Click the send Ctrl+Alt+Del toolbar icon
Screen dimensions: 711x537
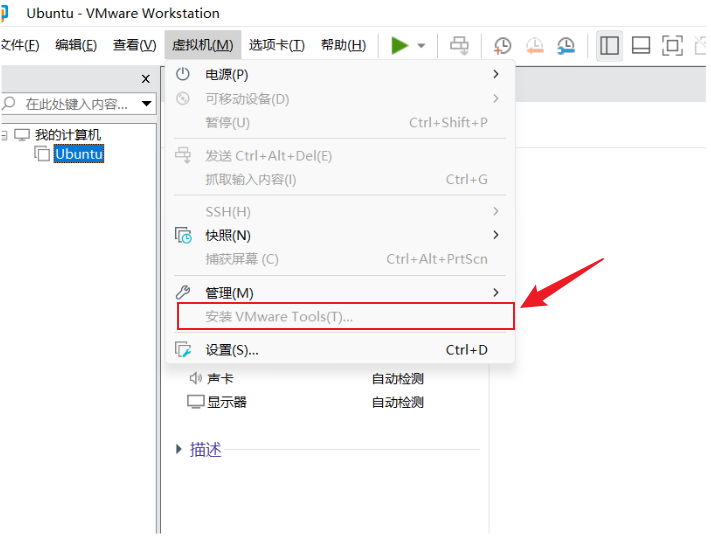[459, 45]
